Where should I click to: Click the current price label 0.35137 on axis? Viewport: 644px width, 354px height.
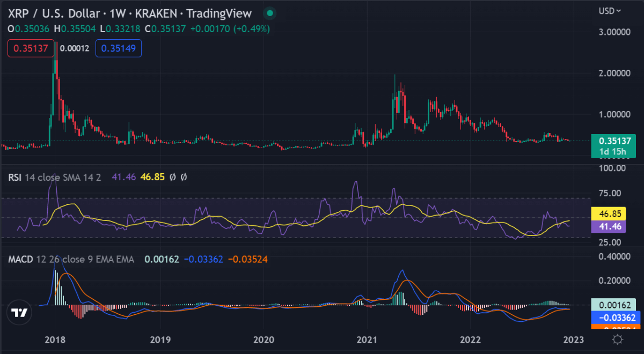click(x=613, y=141)
